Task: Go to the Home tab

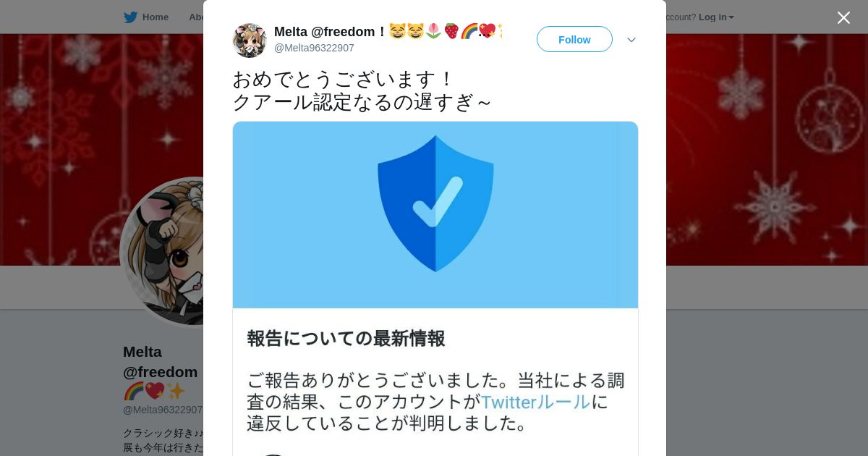Action: click(146, 17)
